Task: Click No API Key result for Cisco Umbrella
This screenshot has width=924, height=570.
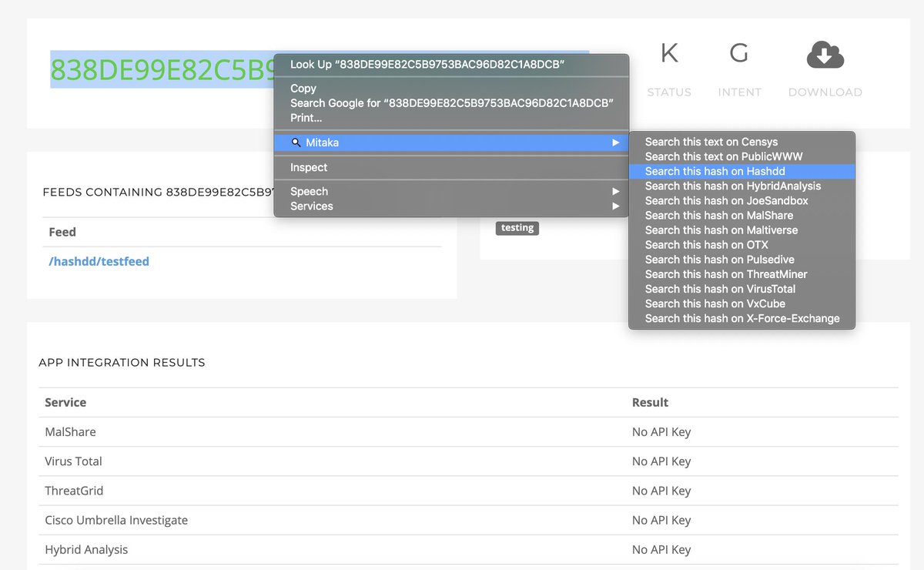Action: [661, 520]
